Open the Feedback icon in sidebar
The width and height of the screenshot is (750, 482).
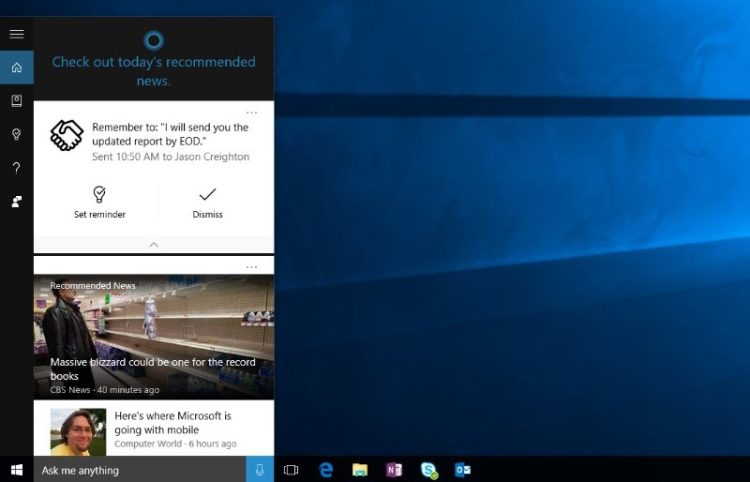pyautogui.click(x=17, y=201)
